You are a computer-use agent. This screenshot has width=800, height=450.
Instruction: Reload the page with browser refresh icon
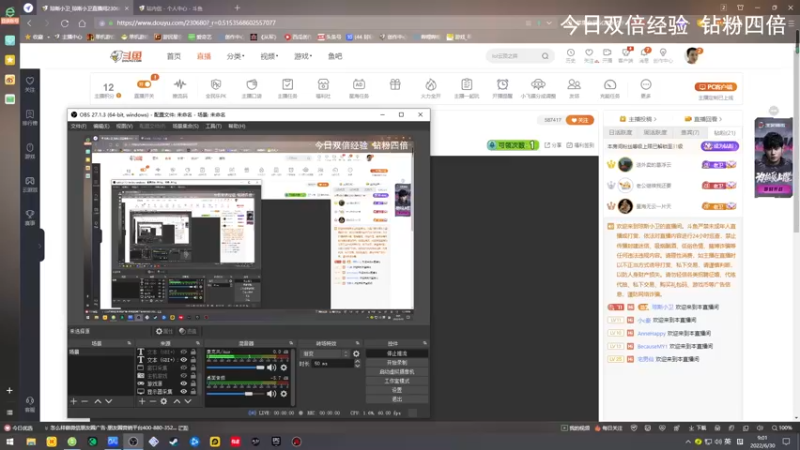[64, 23]
